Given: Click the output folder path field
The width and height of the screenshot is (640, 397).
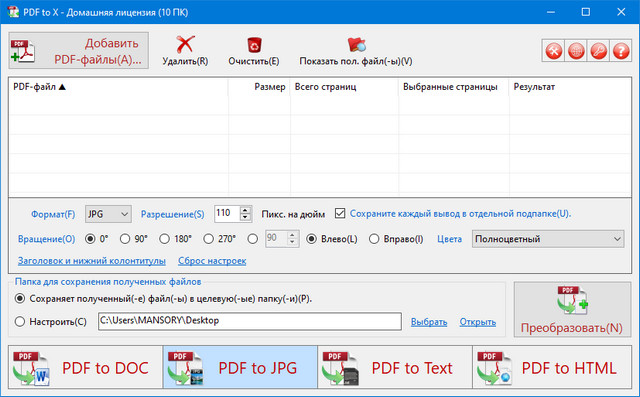Looking at the screenshot, I should coord(250,321).
